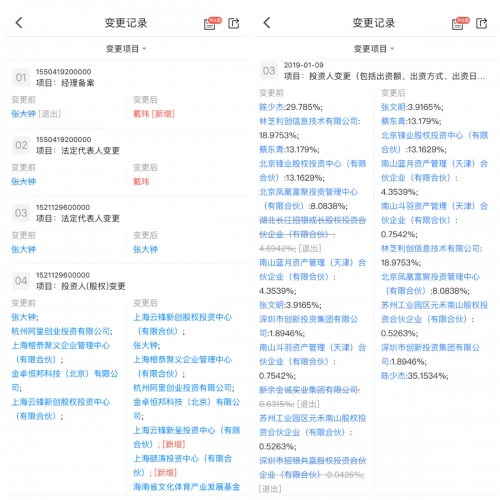This screenshot has width=500, height=500.
Task: Open 深圳市招银共赢股权投资合伙企业 link
Action: tap(313, 468)
